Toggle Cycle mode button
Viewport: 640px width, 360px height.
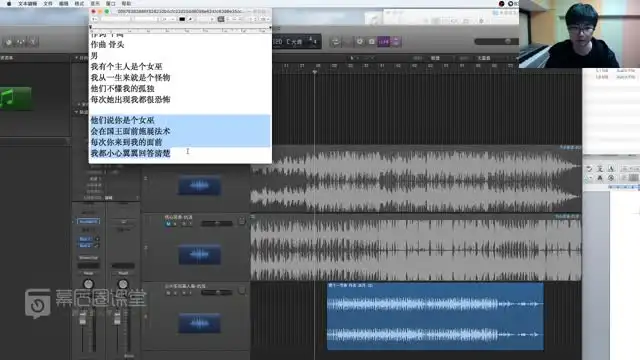point(336,42)
